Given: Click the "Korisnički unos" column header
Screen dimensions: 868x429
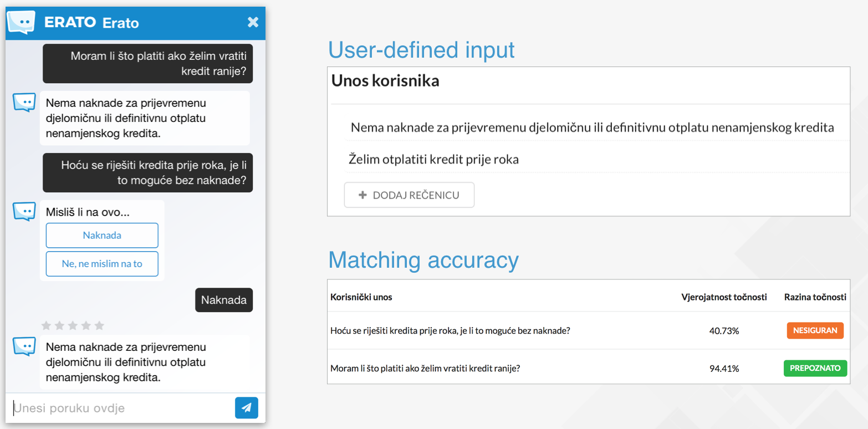Looking at the screenshot, I should [361, 297].
